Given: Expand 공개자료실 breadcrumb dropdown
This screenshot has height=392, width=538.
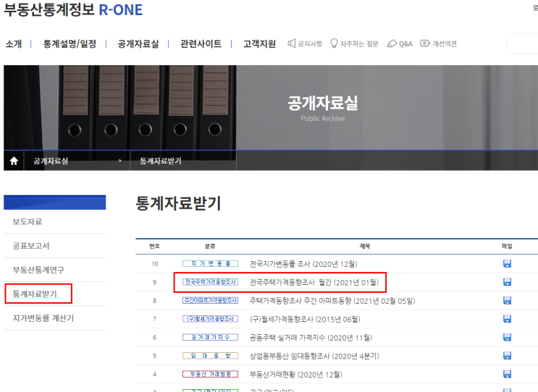Looking at the screenshot, I should click(x=77, y=161).
